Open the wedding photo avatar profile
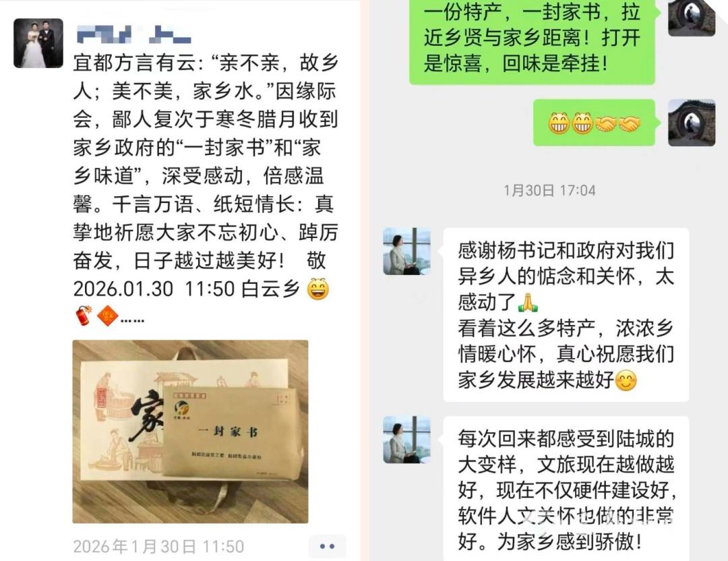Viewport: 728px width, 561px height. click(38, 43)
